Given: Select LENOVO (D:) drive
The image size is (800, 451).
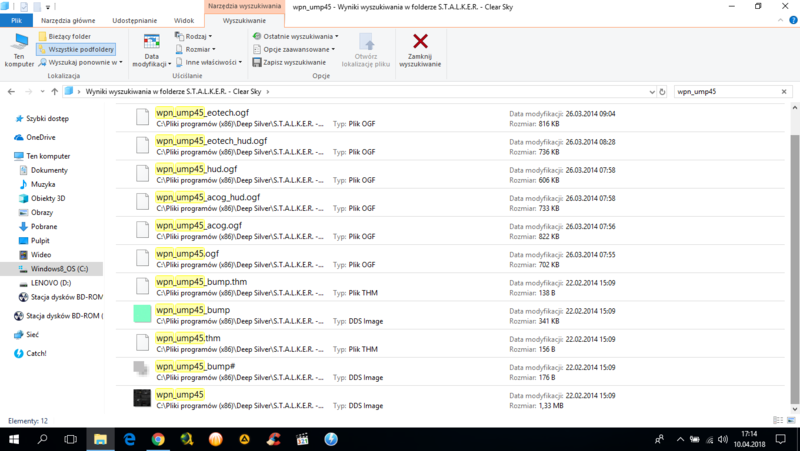Looking at the screenshot, I should (x=45, y=283).
